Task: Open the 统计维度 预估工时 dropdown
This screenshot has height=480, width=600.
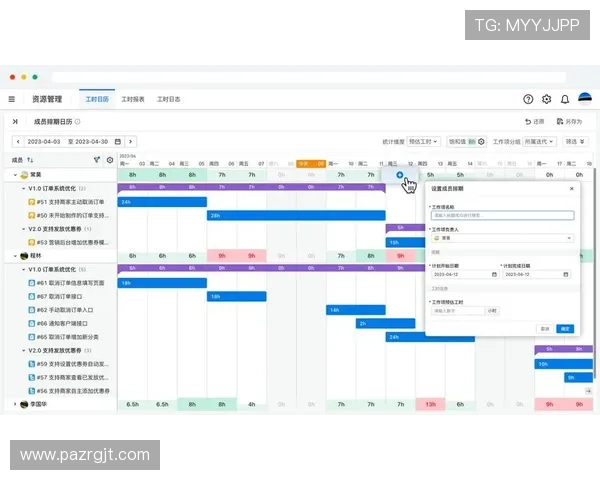Action: coord(423,142)
